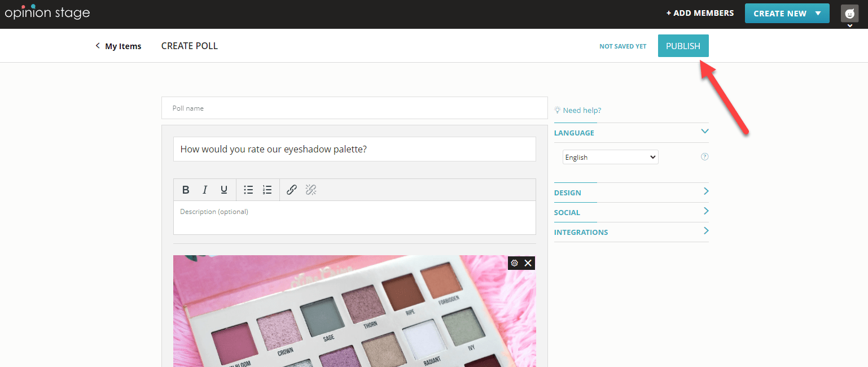Remove the eyeshadow palette image
The image size is (868, 367).
point(528,263)
